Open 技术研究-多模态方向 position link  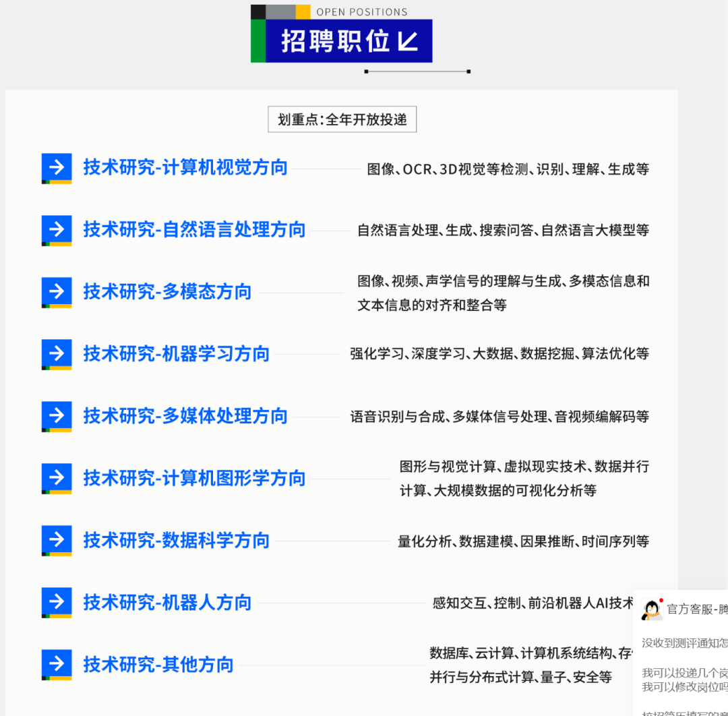(167, 292)
